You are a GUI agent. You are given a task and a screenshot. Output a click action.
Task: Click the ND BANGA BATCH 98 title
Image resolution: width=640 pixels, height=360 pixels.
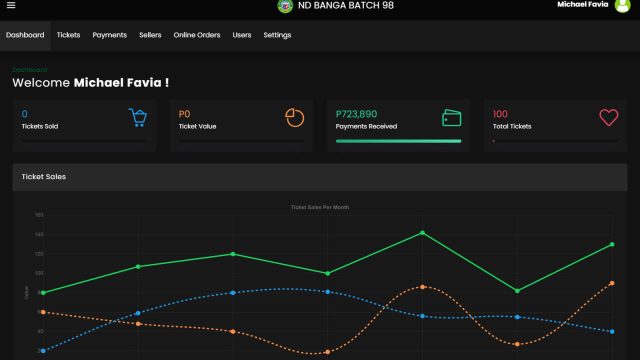[346, 5]
